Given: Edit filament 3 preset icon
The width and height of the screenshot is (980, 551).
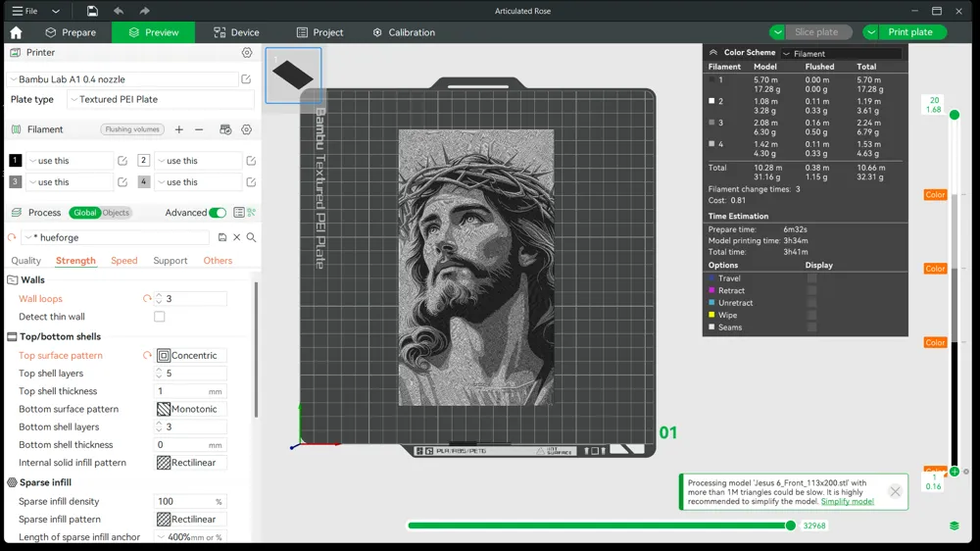Looking at the screenshot, I should (122, 182).
